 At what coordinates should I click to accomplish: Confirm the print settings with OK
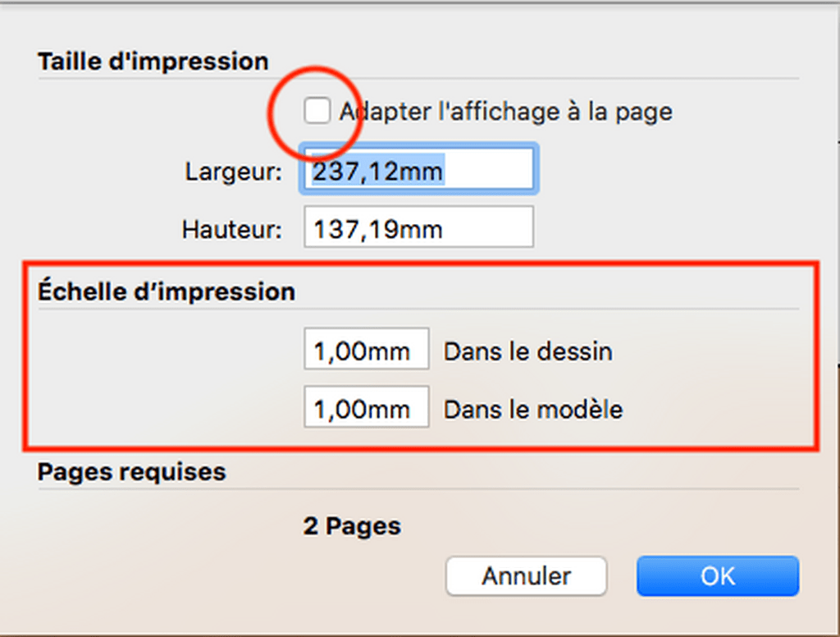point(718,576)
